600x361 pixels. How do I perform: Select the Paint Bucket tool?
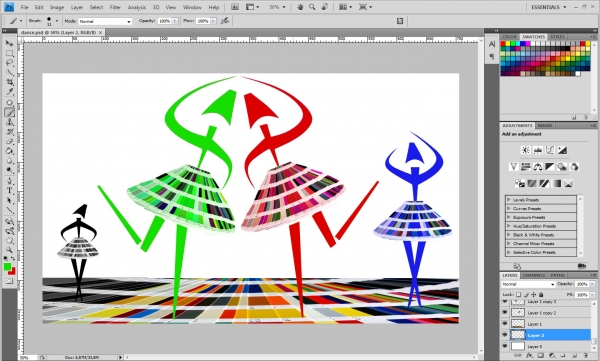[9, 151]
